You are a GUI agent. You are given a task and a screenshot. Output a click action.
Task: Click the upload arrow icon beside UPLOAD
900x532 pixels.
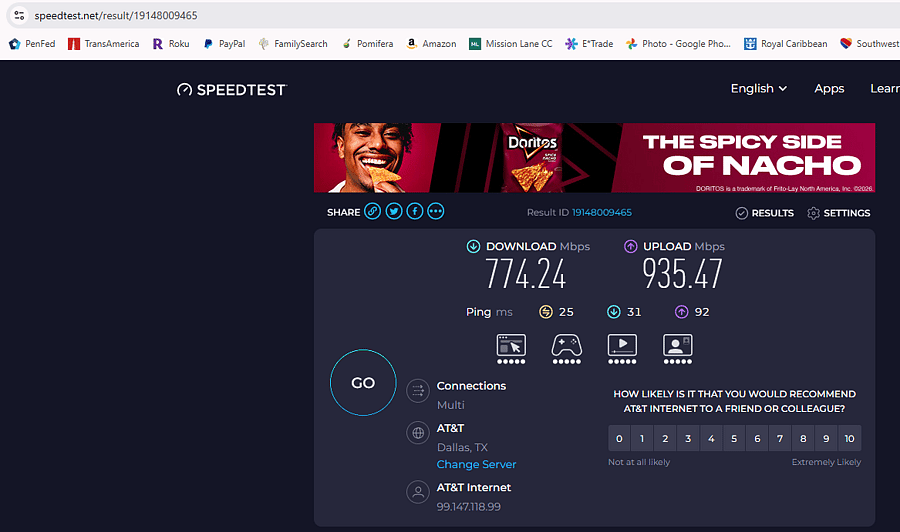(630, 246)
